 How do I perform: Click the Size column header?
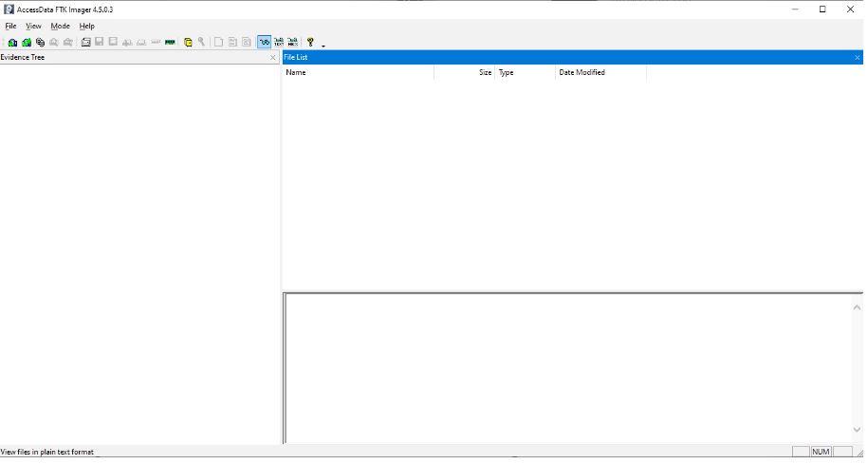click(x=465, y=72)
